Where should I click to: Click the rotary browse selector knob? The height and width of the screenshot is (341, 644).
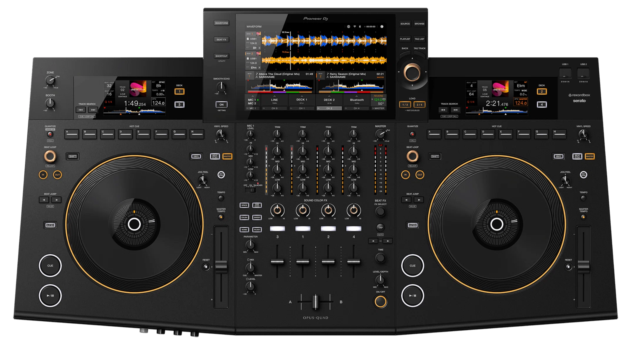(x=412, y=73)
